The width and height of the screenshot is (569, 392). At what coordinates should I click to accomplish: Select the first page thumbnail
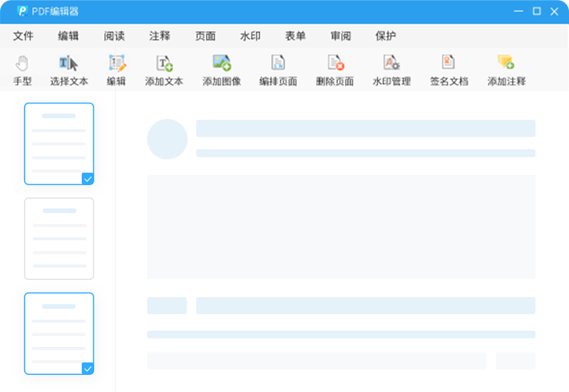(59, 144)
